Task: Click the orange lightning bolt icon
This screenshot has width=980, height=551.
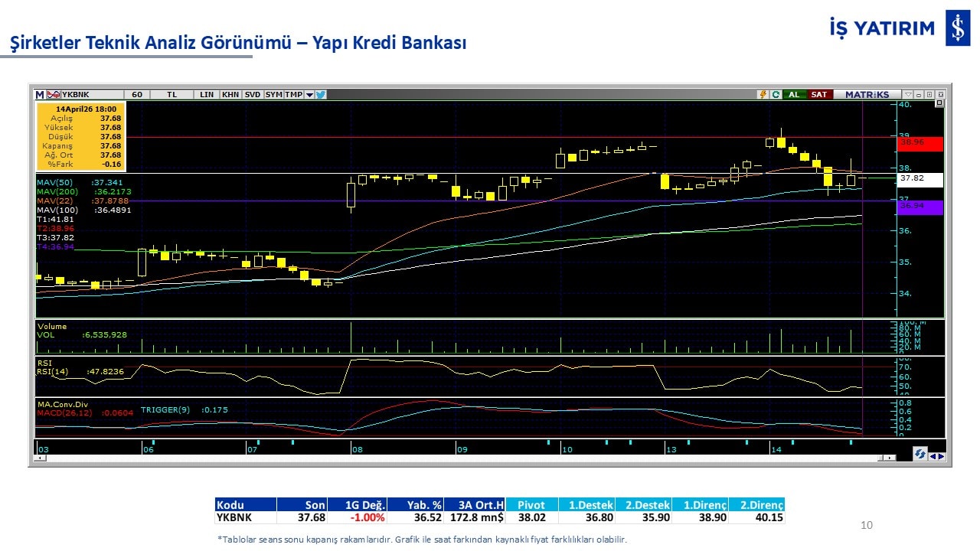Action: click(x=763, y=95)
